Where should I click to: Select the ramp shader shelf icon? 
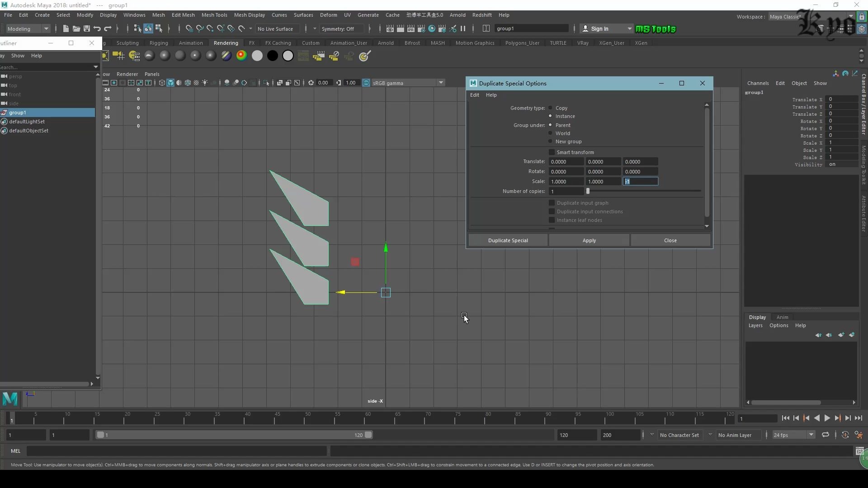click(x=242, y=56)
